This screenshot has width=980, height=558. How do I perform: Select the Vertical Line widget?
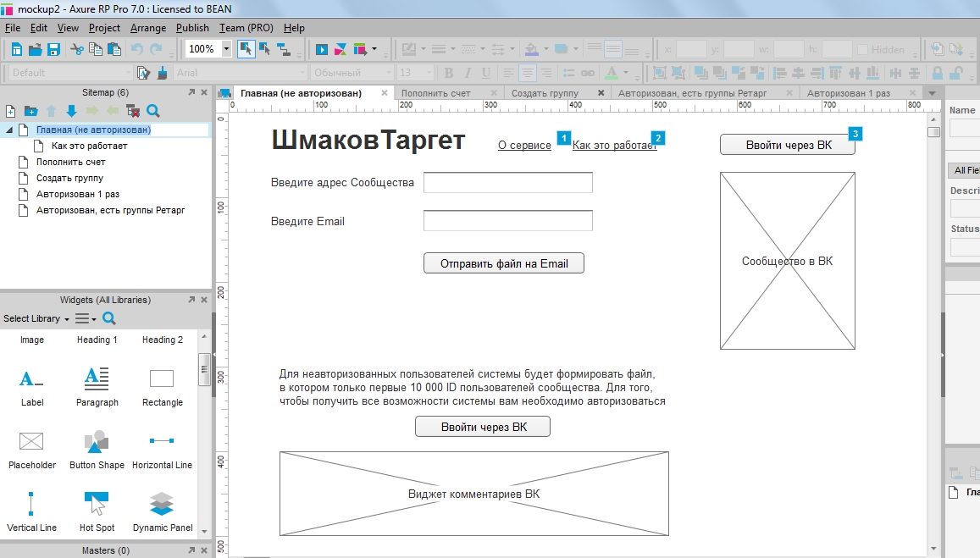pos(32,512)
